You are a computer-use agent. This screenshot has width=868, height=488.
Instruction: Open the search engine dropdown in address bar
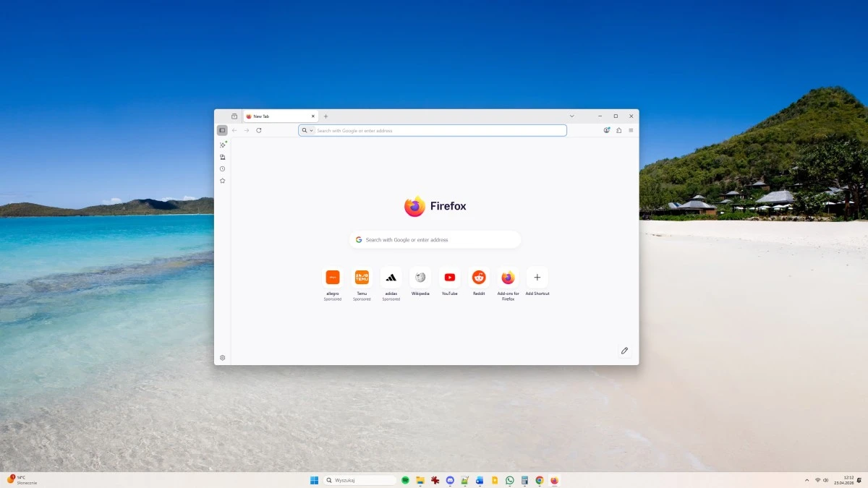coord(310,130)
